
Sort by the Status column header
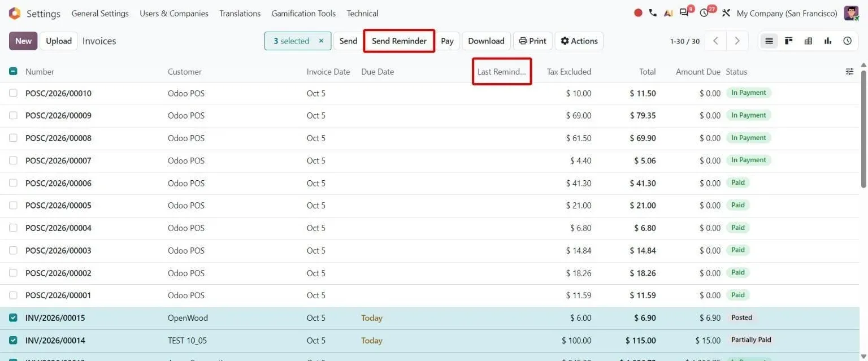(x=736, y=72)
